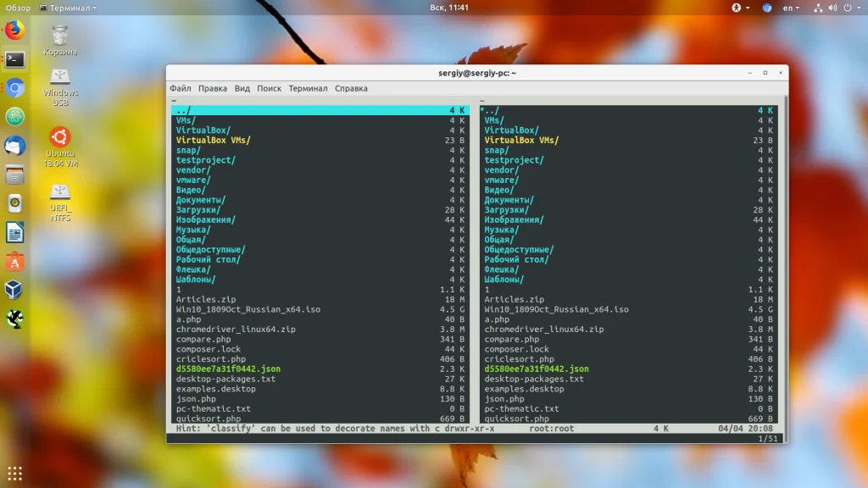
Task: Open the Корзина trash desktop icon
Action: coord(60,39)
